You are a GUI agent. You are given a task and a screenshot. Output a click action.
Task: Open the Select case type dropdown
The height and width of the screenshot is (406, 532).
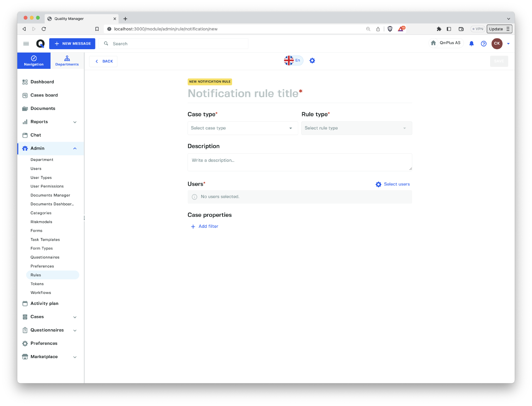pos(242,128)
